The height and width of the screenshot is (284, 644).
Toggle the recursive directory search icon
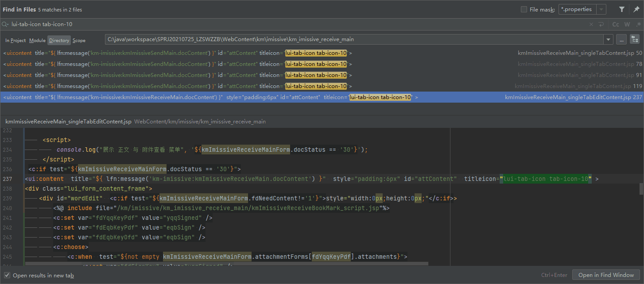pos(635,39)
